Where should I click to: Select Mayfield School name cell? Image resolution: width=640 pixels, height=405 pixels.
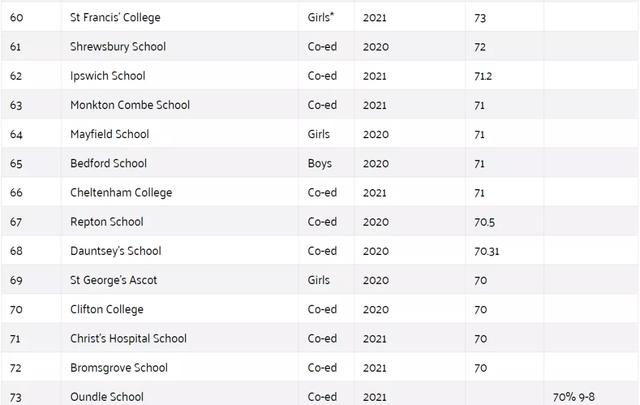coord(110,134)
